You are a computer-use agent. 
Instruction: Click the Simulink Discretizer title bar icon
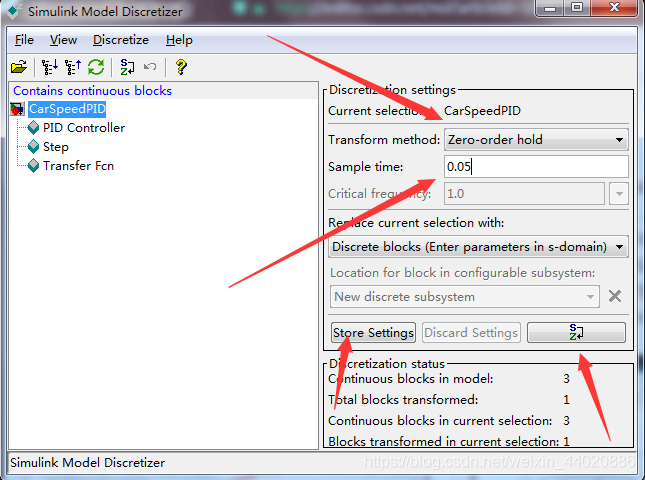[13, 12]
